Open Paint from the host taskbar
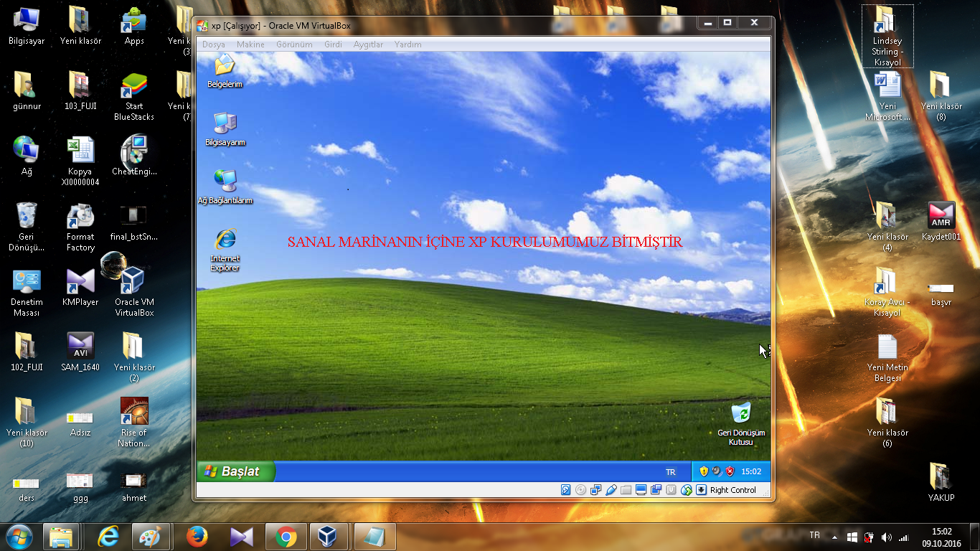The width and height of the screenshot is (980, 551). click(x=151, y=537)
